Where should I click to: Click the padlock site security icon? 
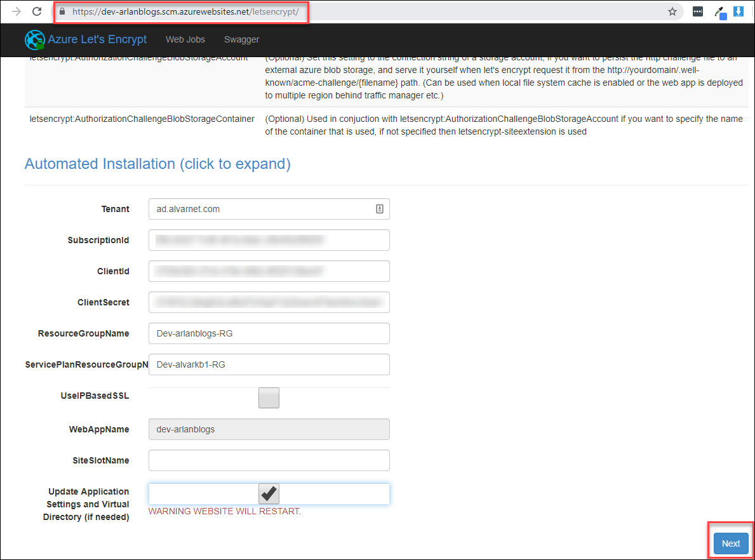click(62, 11)
